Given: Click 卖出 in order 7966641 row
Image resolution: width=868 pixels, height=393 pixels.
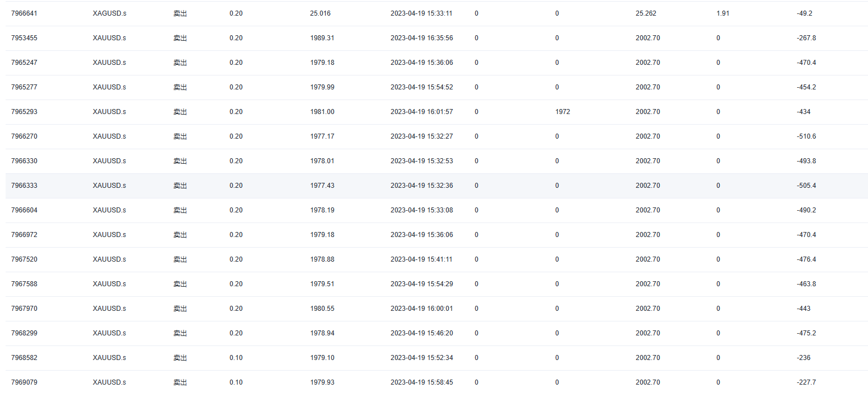Looking at the screenshot, I should (x=180, y=13).
